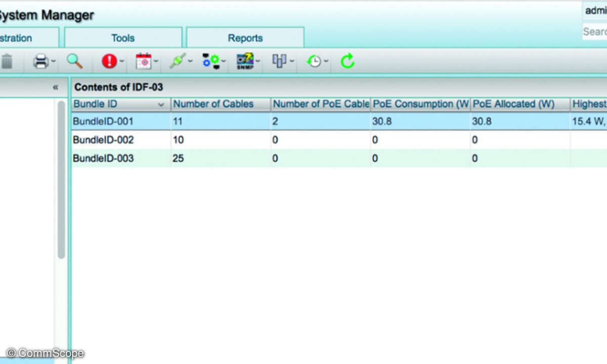Open the calendar dropdown arrow

tap(156, 62)
